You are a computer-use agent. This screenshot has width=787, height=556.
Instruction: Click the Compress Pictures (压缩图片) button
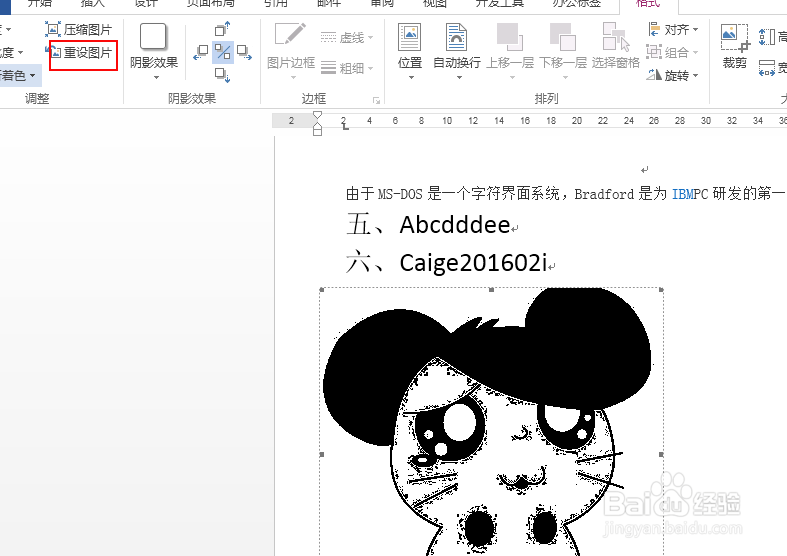click(x=79, y=30)
